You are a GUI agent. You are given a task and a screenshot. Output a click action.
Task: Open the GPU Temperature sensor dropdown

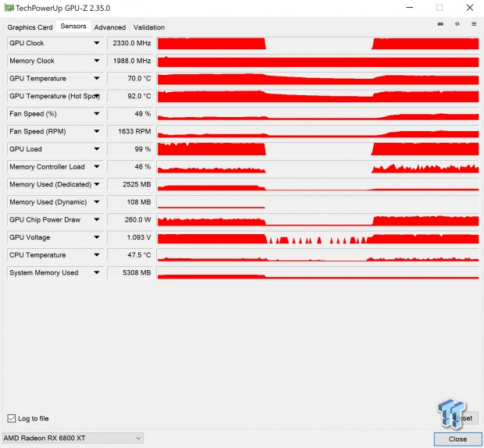(x=97, y=78)
